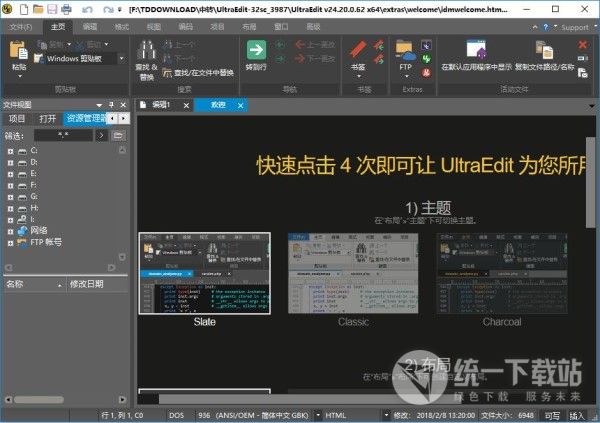Click the Open folder icon in title bar
600x423 pixels.
pyautogui.click(x=38, y=9)
